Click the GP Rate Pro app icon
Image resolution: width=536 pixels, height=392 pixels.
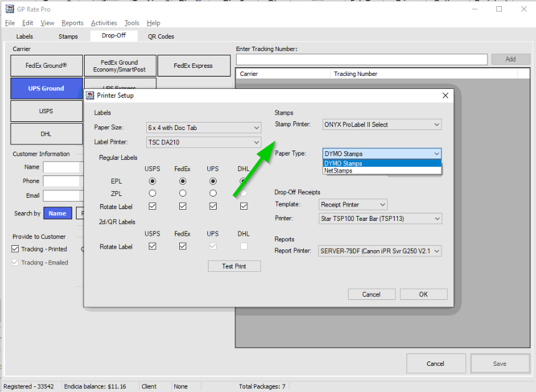pos(9,9)
